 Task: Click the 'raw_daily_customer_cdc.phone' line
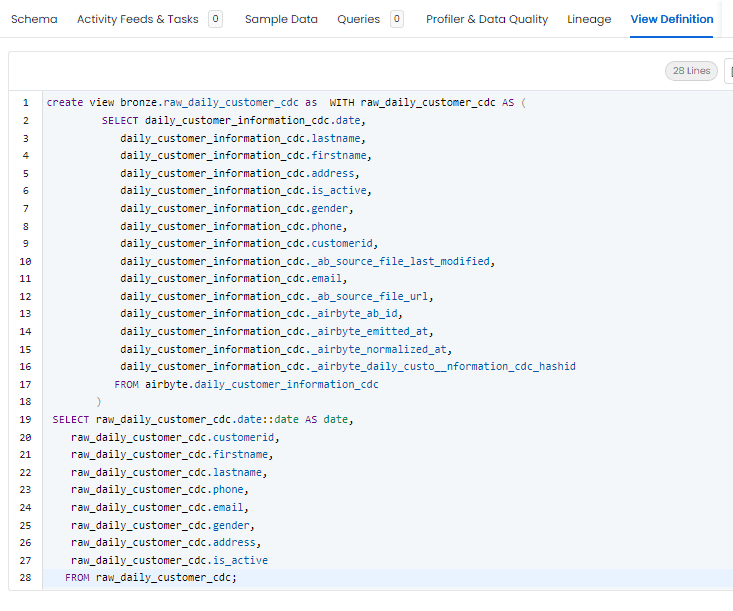160,489
